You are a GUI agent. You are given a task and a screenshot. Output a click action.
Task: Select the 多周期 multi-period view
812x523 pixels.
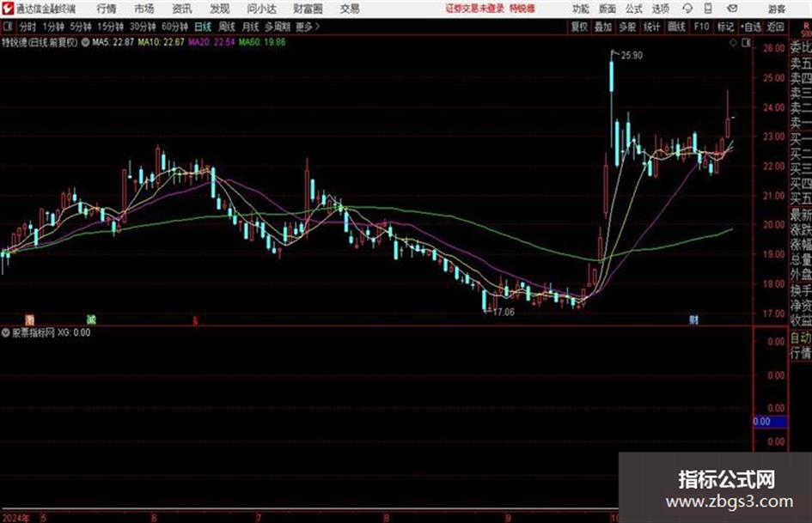click(278, 27)
